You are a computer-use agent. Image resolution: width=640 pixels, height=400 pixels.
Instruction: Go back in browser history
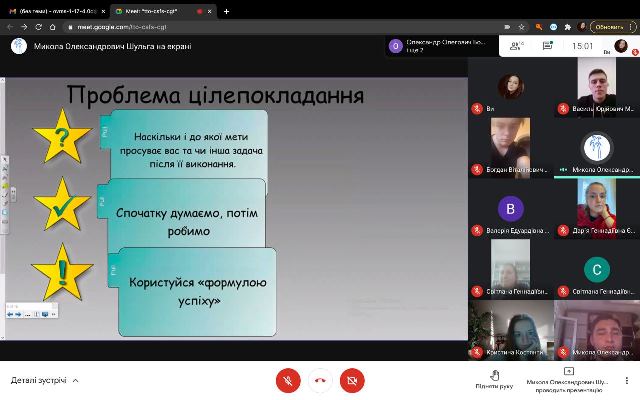(x=10, y=27)
